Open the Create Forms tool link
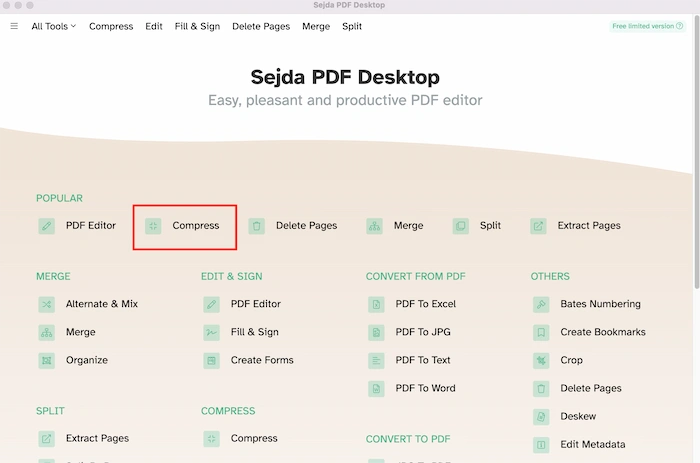Image resolution: width=700 pixels, height=463 pixels. click(262, 360)
